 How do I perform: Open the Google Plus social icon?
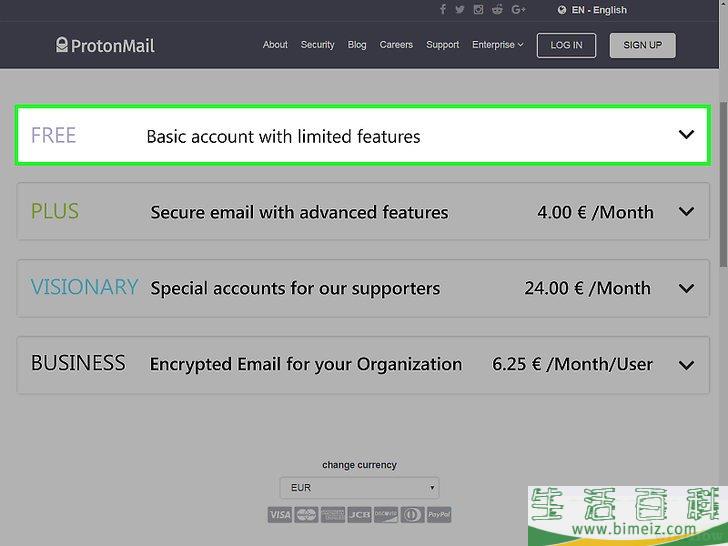518,9
